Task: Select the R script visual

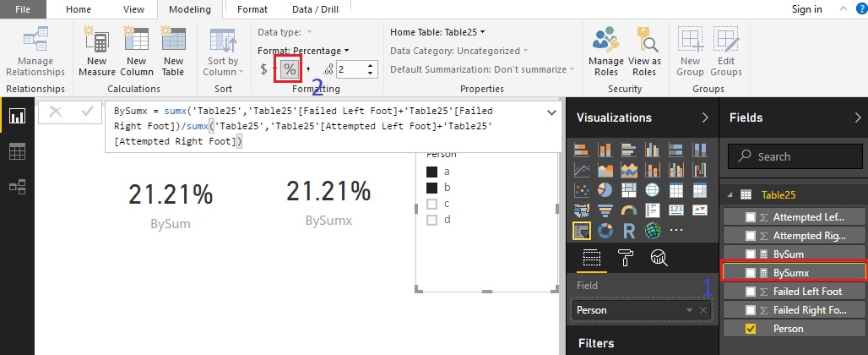Action: [629, 231]
